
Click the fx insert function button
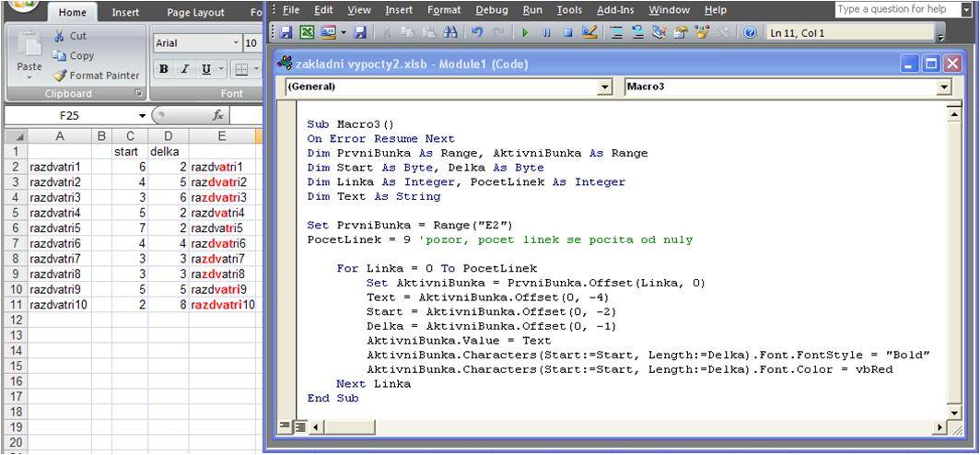pos(218,116)
